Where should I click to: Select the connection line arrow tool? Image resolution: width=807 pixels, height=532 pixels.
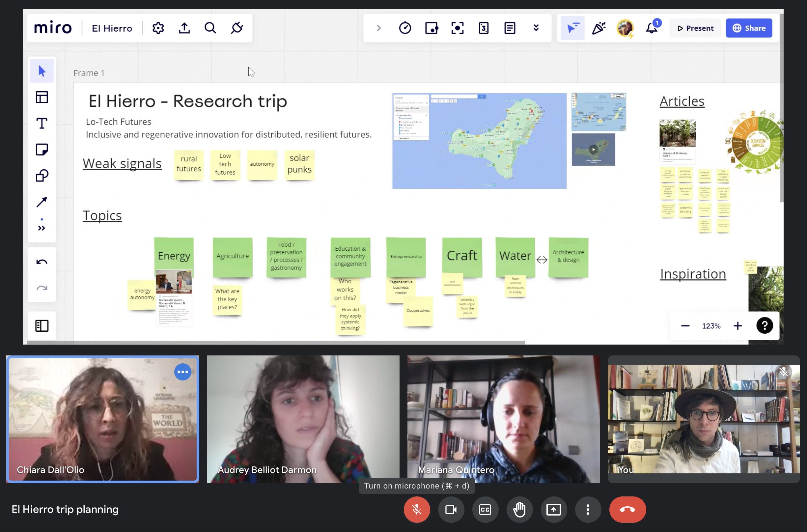click(x=42, y=202)
